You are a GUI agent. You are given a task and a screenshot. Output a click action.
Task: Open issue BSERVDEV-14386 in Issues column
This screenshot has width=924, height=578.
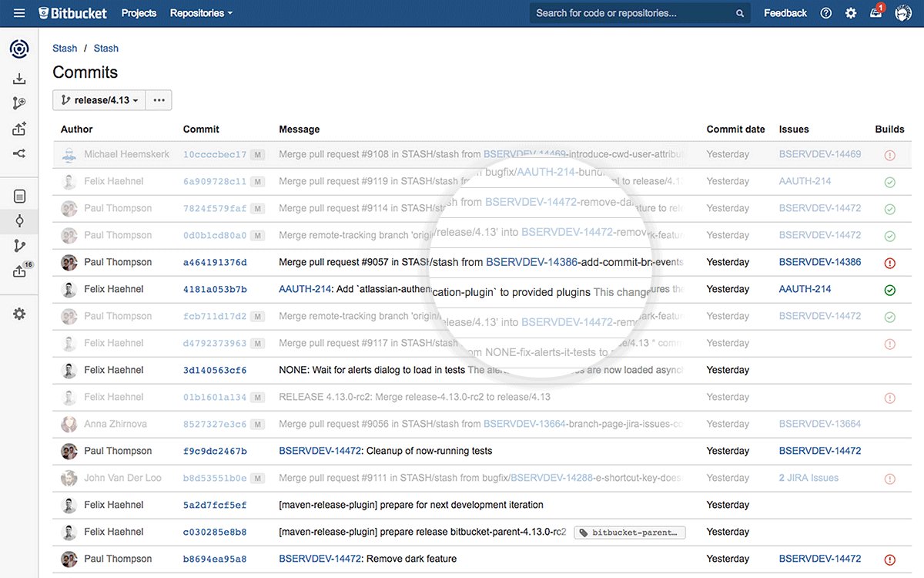coord(820,262)
